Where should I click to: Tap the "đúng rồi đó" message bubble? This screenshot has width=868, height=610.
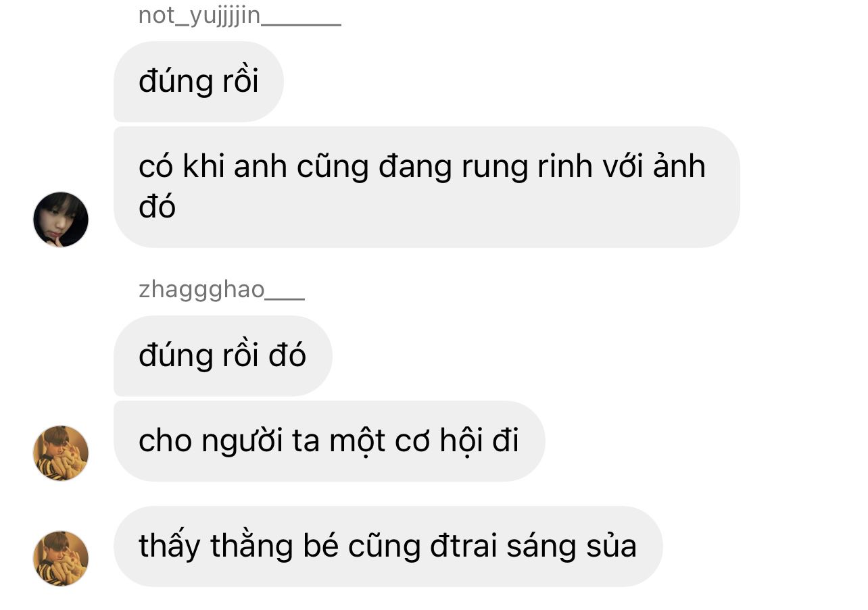223,355
